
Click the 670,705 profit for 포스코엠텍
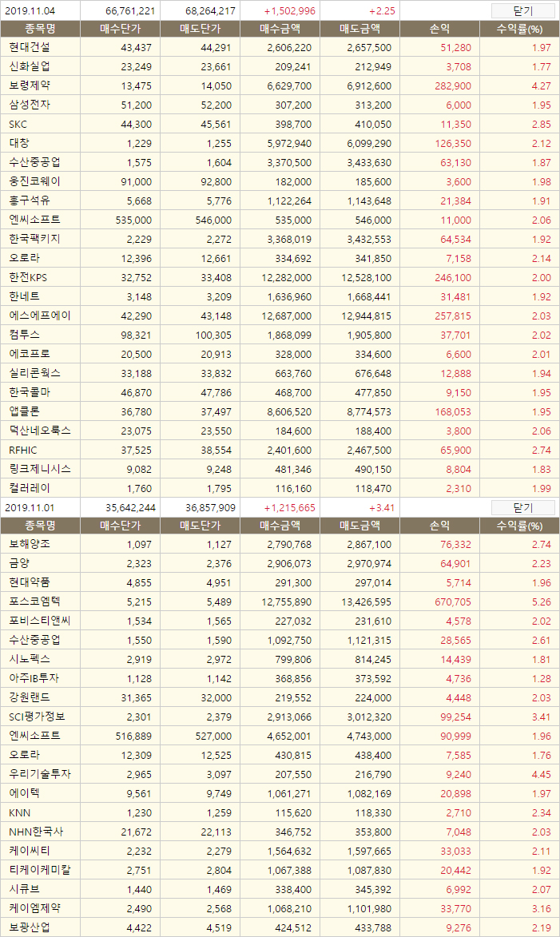click(x=453, y=602)
